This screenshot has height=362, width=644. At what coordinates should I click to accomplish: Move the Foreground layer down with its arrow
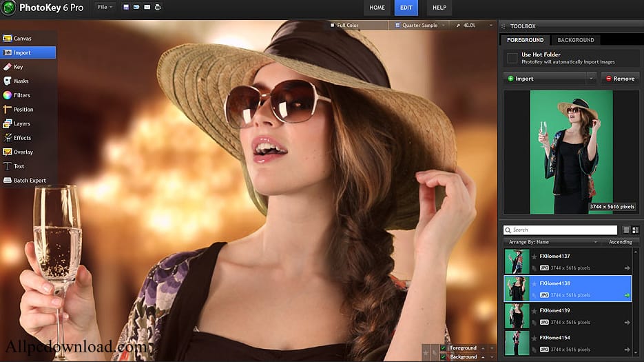pos(492,348)
